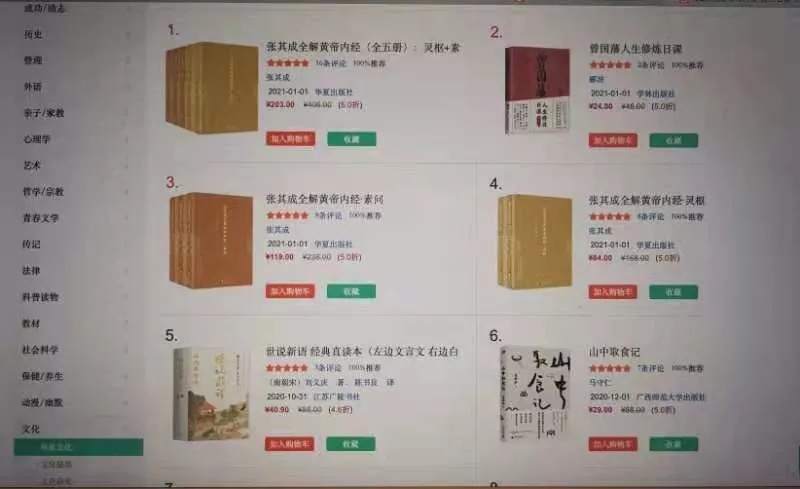
Task: Select 心理学 category in sidebar
Action: [x=37, y=139]
